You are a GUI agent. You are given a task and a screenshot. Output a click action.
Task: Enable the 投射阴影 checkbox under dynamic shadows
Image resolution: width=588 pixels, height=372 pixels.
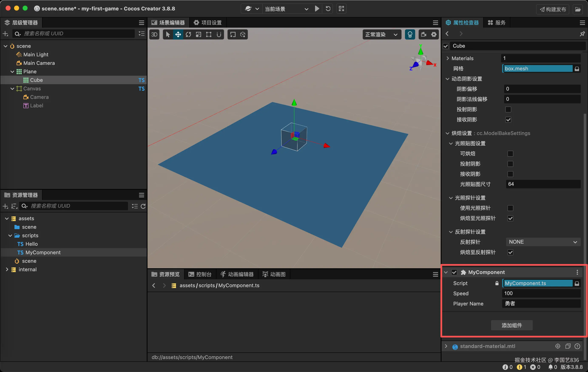coord(508,109)
